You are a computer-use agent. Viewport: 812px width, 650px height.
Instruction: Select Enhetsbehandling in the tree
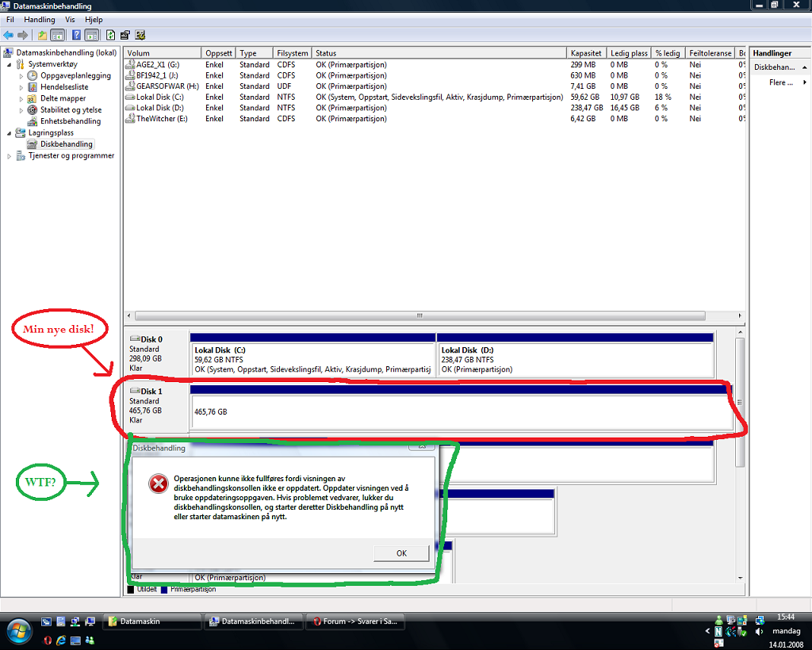click(x=71, y=121)
